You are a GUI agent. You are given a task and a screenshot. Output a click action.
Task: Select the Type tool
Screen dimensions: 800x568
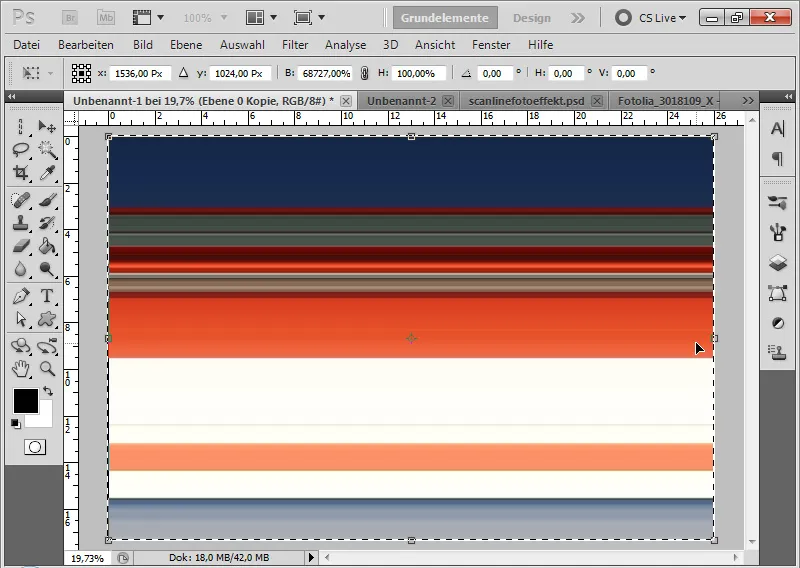(47, 295)
